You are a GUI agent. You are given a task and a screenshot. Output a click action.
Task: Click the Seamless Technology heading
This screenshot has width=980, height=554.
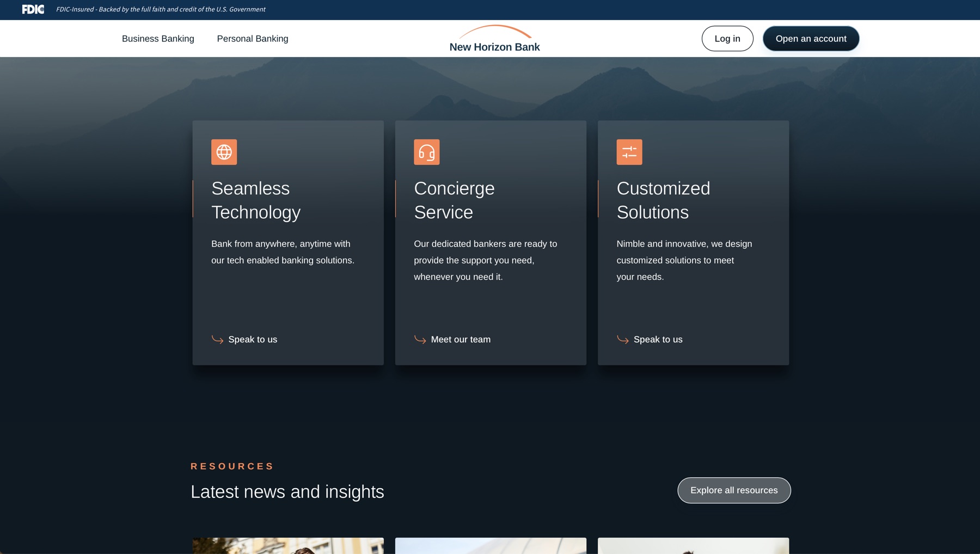(256, 200)
